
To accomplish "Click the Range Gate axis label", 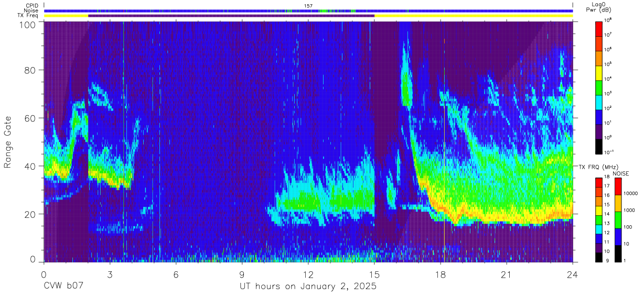I will pyautogui.click(x=8, y=142).
